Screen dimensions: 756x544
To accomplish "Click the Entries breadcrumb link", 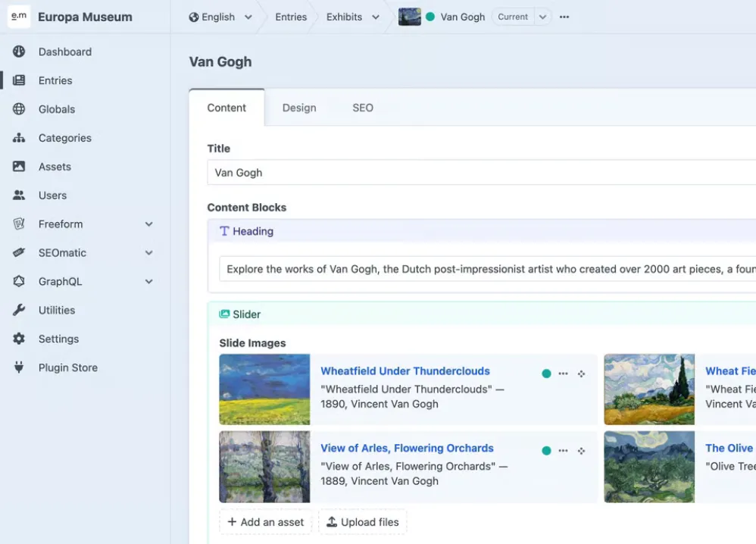I will coord(291,17).
